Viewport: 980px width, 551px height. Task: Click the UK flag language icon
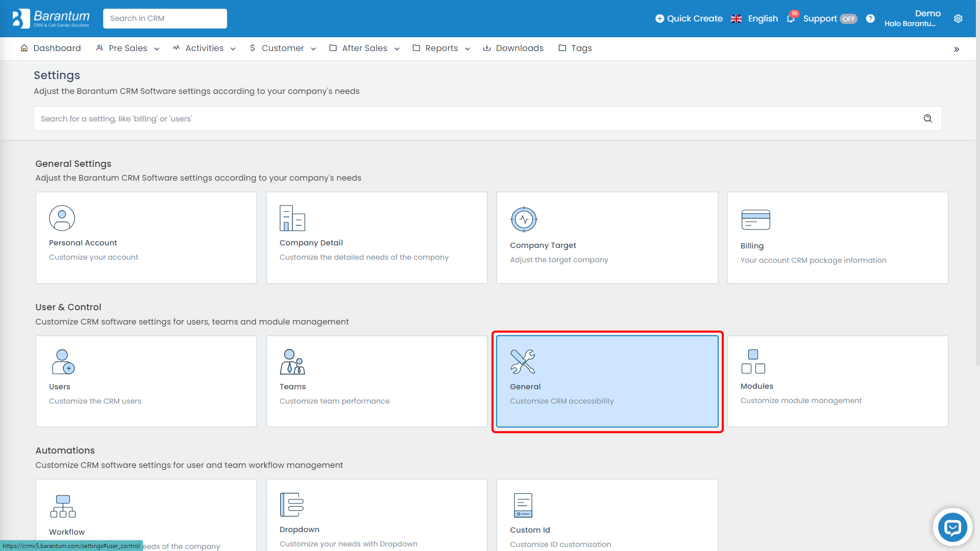[x=736, y=19]
